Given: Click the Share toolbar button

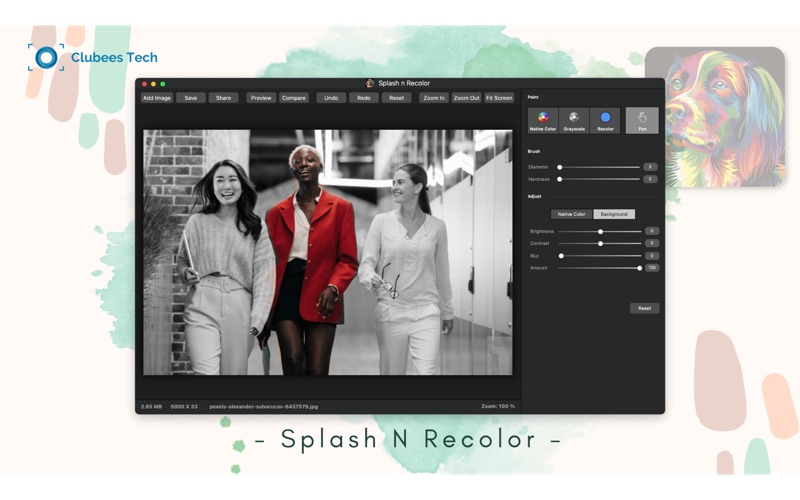Looking at the screenshot, I should [x=223, y=98].
